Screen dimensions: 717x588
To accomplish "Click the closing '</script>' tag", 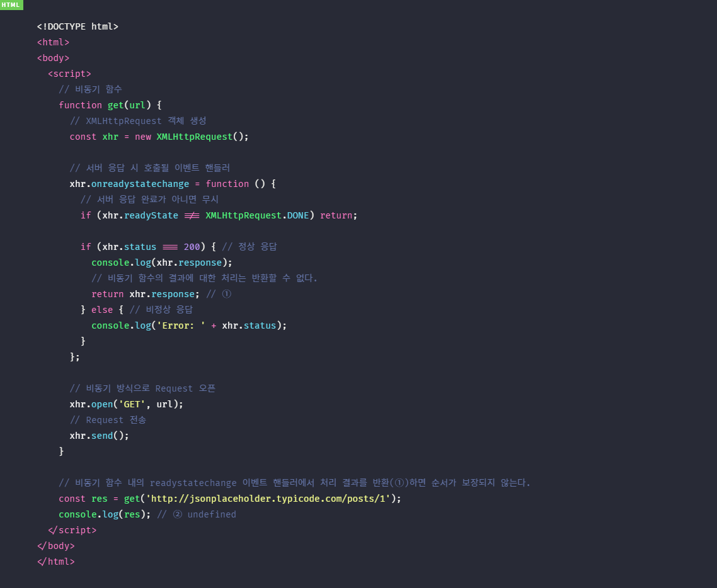I will pyautogui.click(x=72, y=530).
